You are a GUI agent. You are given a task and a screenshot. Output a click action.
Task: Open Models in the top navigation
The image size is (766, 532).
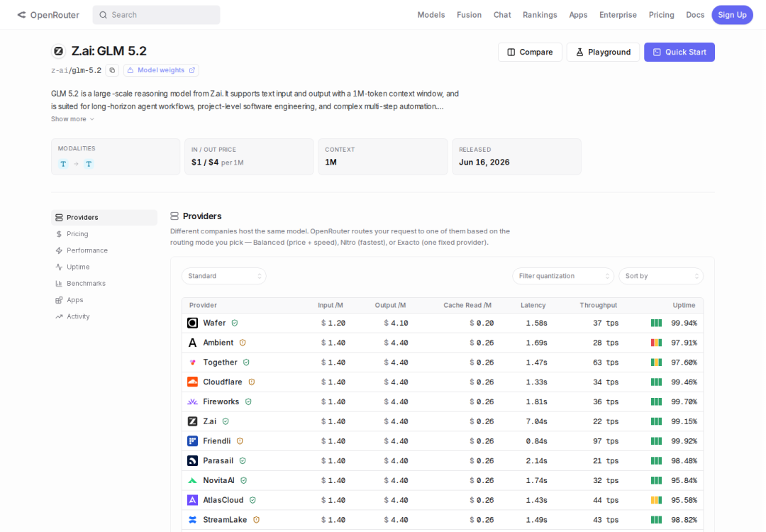click(x=431, y=15)
